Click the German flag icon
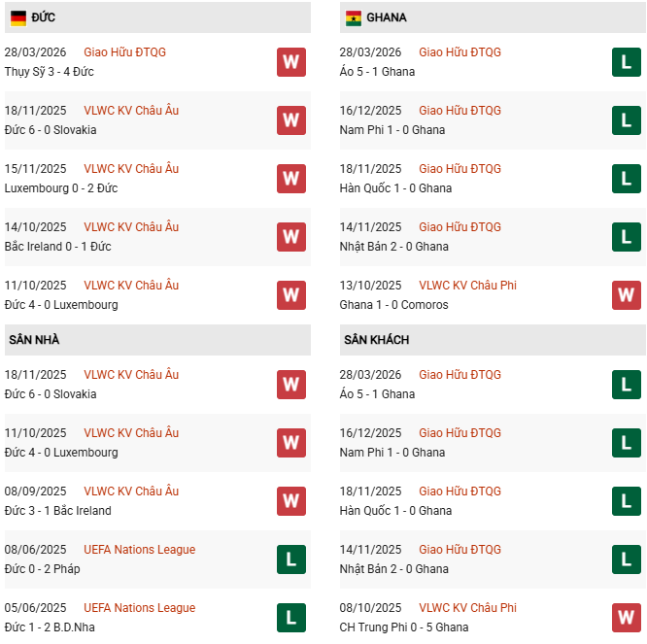This screenshot has height=644, width=647. [18, 17]
